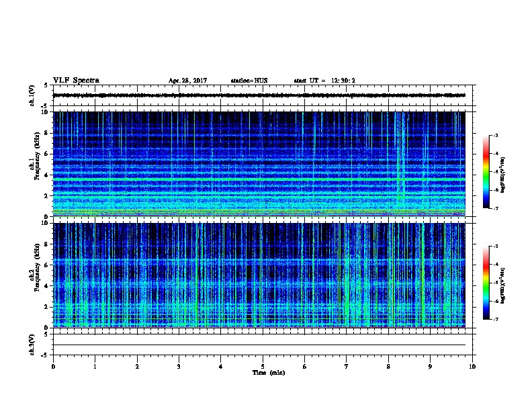
Task: Click the ch.1 voltage waveform trace
Action: pos(259,95)
